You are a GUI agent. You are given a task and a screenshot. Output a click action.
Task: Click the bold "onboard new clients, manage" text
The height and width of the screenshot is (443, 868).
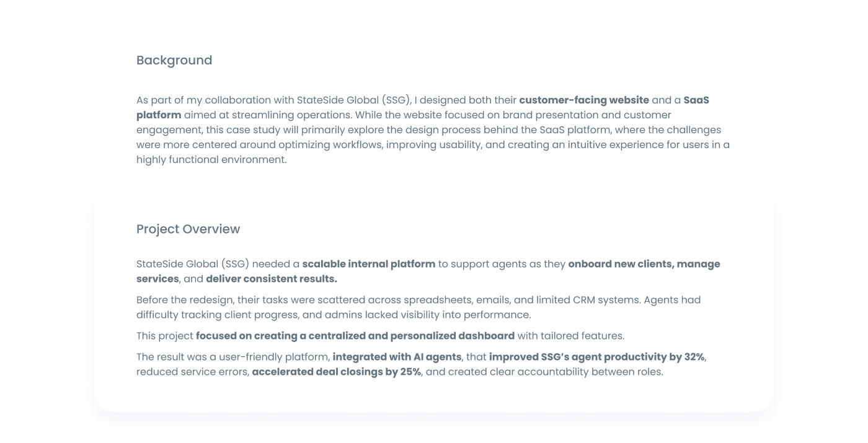pyautogui.click(x=644, y=264)
